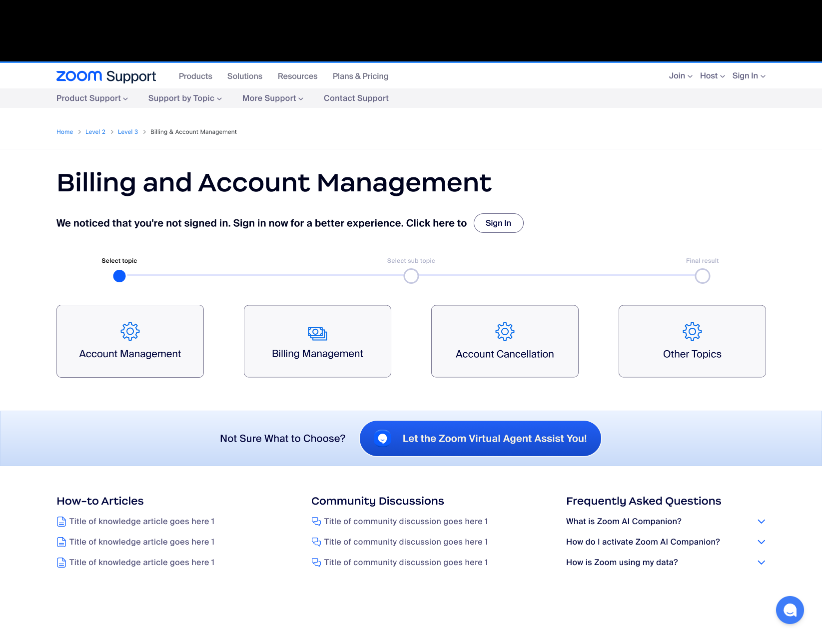Image resolution: width=822 pixels, height=644 pixels.
Task: Click the Sign In button beside the notice
Action: (x=498, y=223)
